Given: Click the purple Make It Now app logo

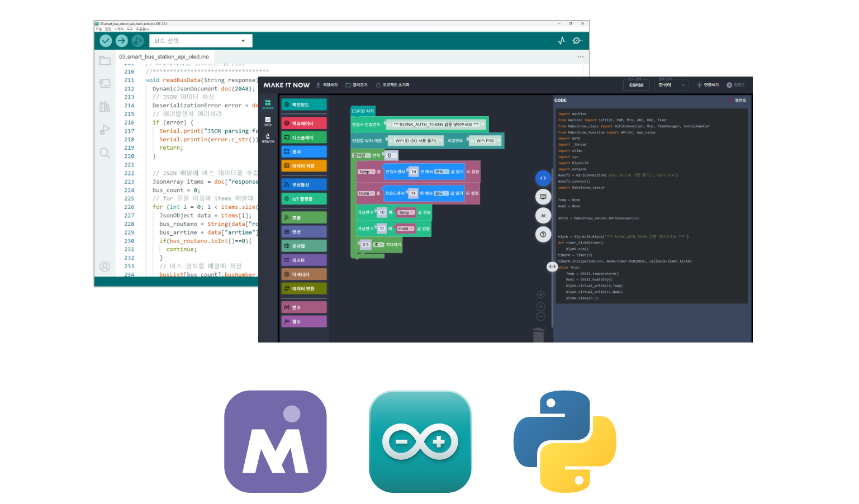Looking at the screenshot, I should pyautogui.click(x=276, y=441).
